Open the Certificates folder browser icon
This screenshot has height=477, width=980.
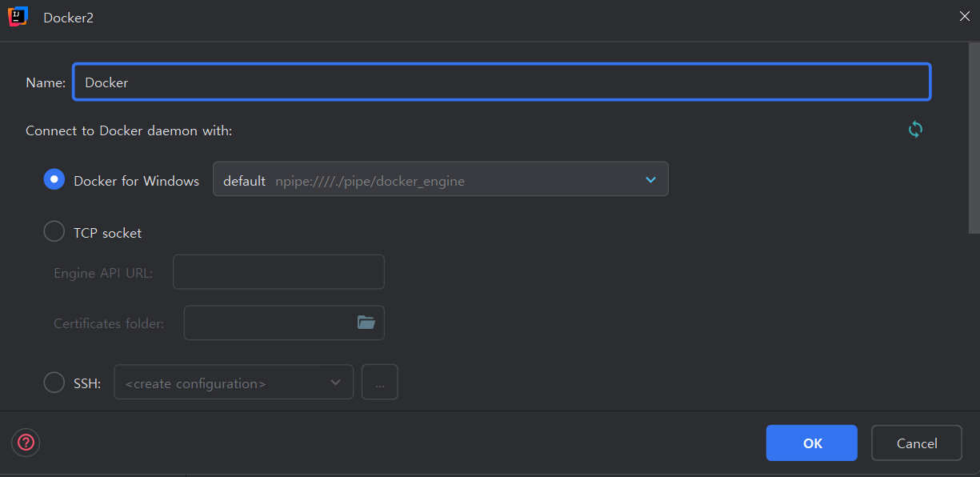366,323
